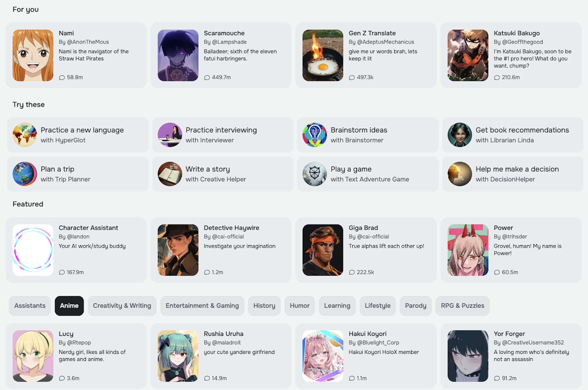The height and width of the screenshot is (390, 588).
Task: Click the Creative Helper book icon
Action: click(x=170, y=174)
